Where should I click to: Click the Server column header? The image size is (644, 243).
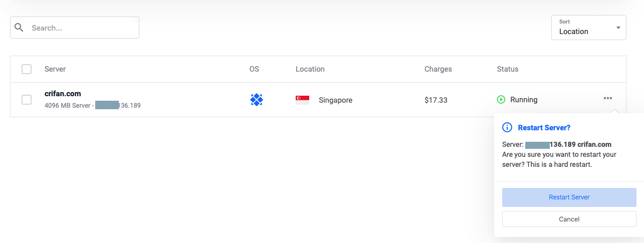tap(55, 69)
